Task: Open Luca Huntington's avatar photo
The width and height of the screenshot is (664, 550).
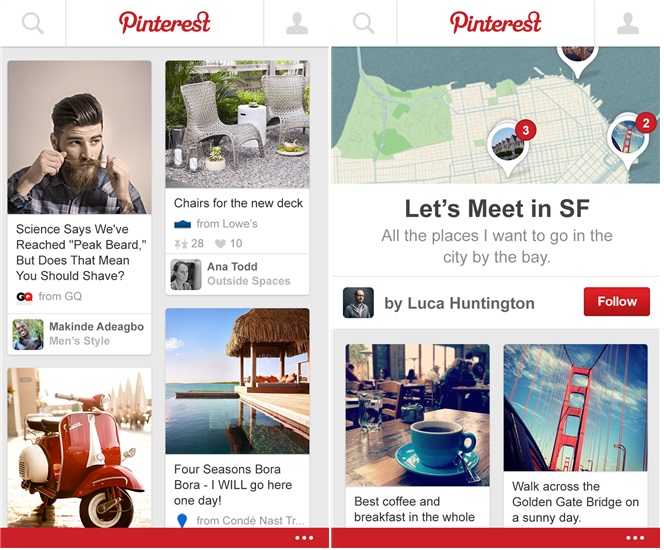Action: pos(358,303)
